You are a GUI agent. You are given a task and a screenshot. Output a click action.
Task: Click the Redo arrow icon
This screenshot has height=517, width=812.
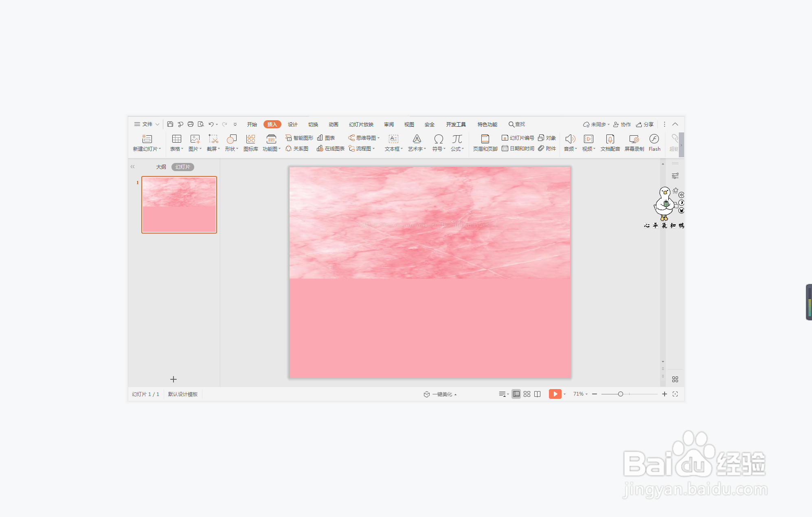224,124
